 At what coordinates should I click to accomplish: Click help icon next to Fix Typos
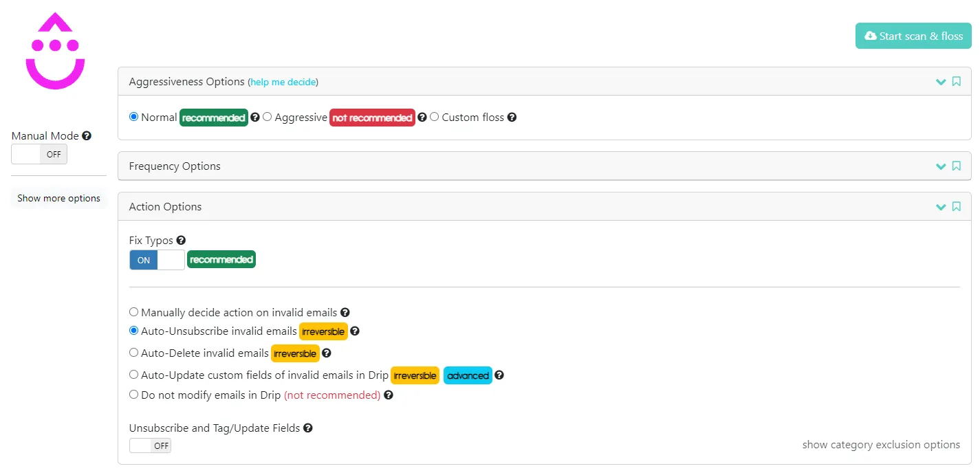(181, 241)
